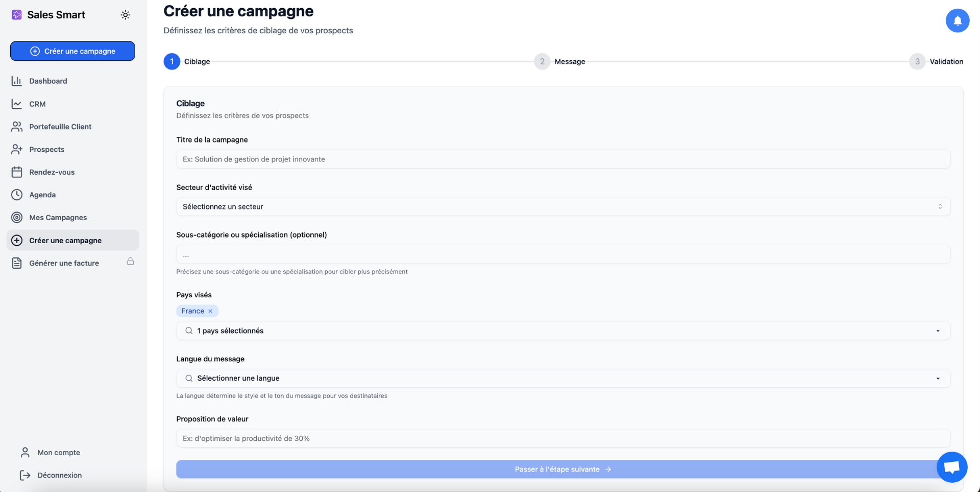Open the Sélectionner une langue dropdown

click(x=563, y=378)
